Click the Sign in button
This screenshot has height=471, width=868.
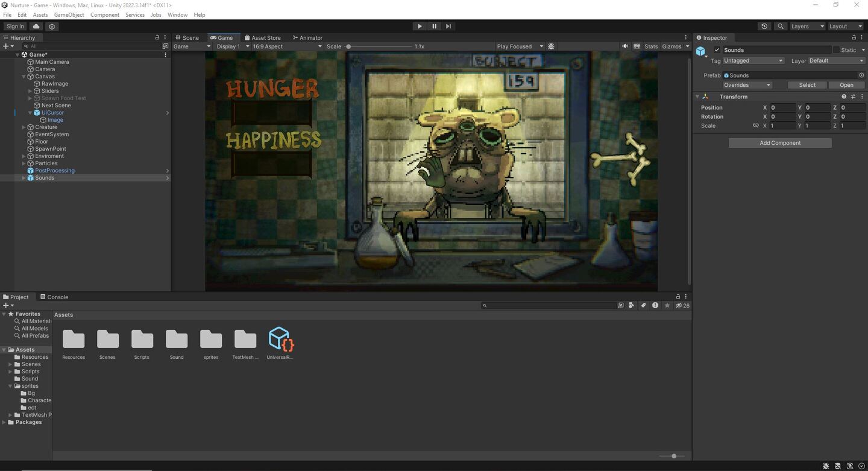[15, 27]
